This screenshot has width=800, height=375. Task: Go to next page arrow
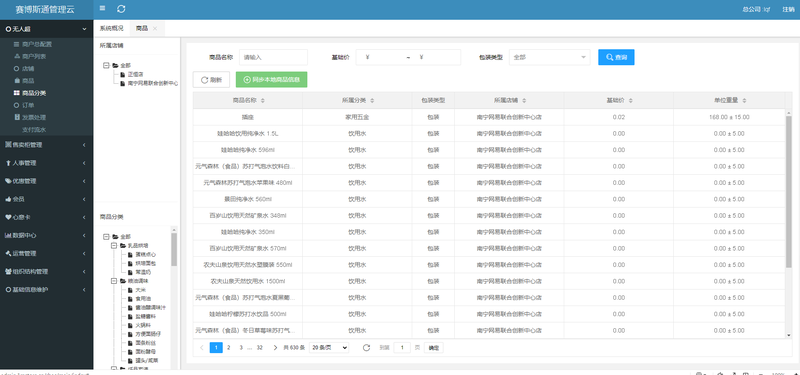(276, 348)
